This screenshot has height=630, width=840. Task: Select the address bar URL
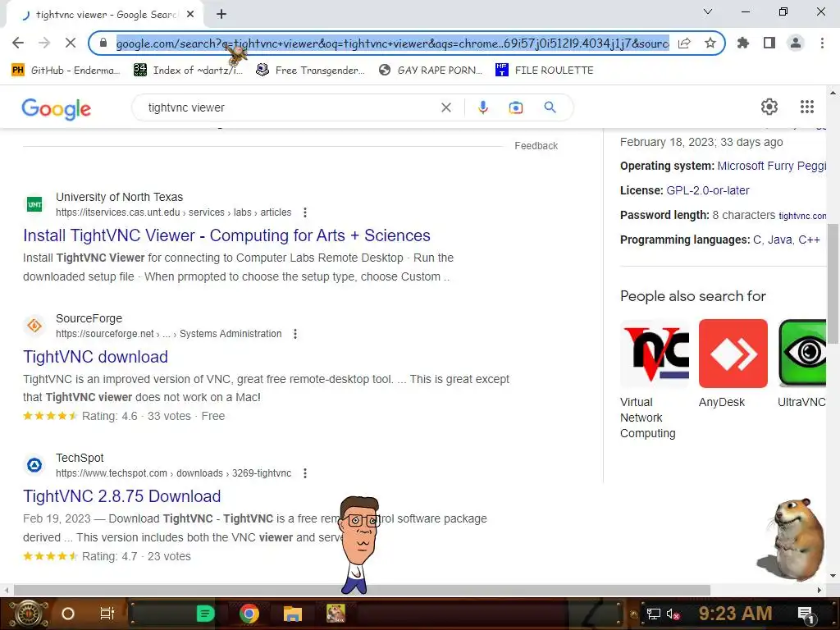click(x=392, y=43)
